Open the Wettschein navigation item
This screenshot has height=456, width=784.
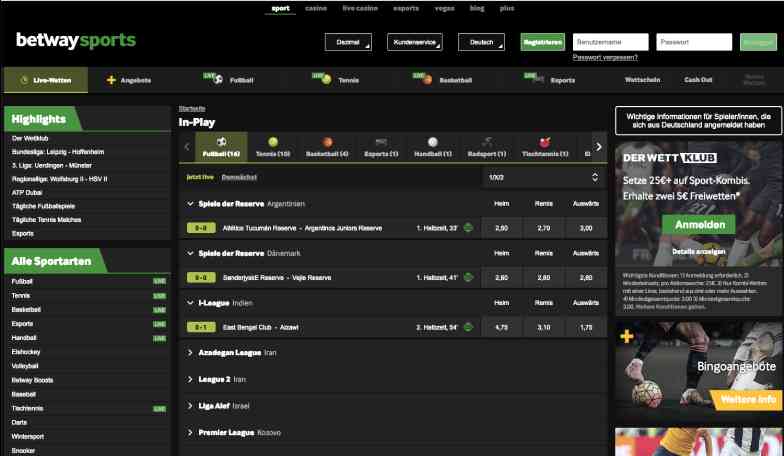pos(642,80)
